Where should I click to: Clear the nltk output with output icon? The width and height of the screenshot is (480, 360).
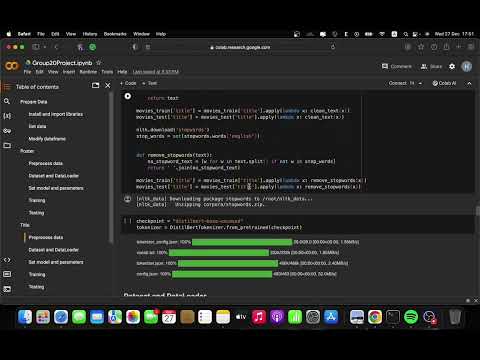coord(128,199)
